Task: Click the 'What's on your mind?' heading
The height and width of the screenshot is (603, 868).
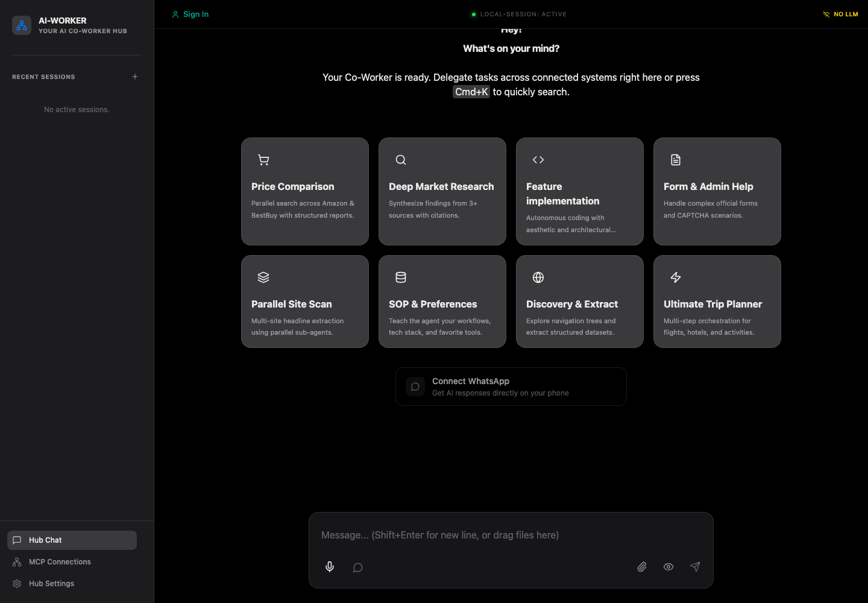Action: [x=511, y=48]
